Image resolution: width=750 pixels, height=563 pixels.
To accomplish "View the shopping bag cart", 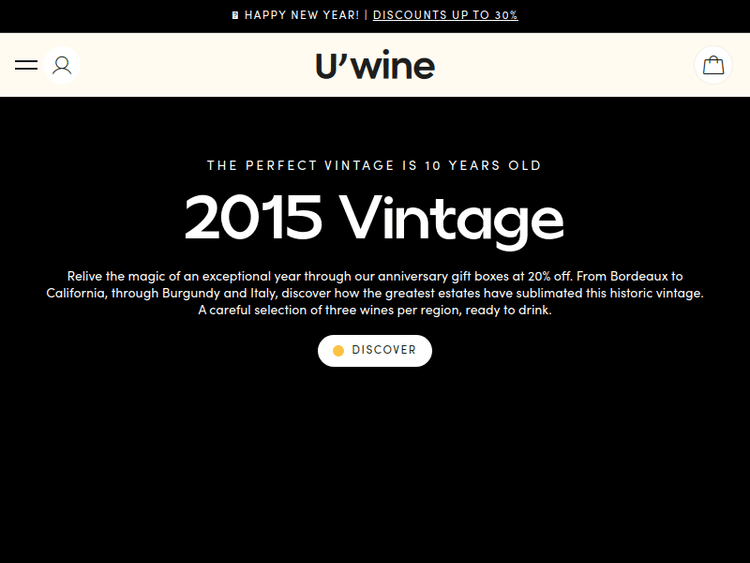I will click(x=713, y=65).
